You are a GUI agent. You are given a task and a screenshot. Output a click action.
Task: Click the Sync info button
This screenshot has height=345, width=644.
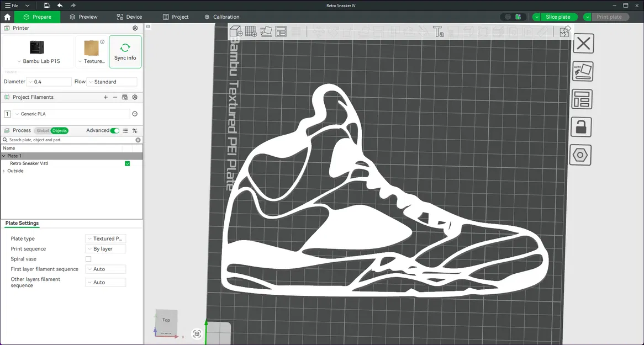125,52
